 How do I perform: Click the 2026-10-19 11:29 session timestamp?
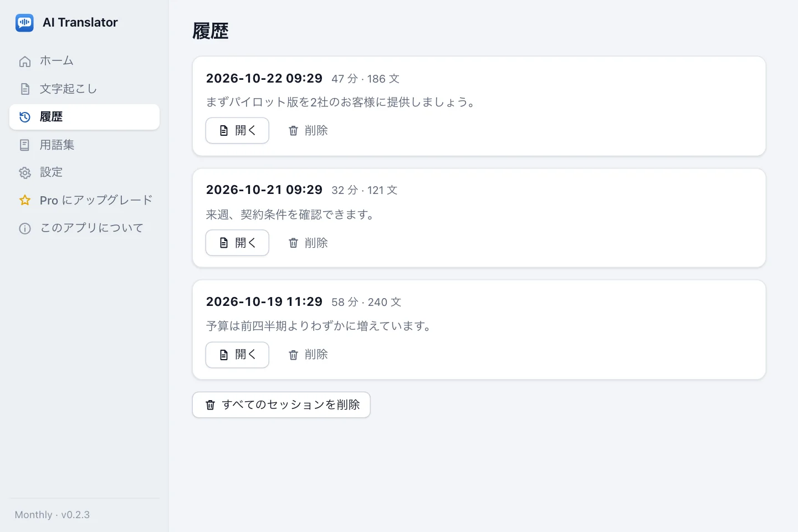[264, 302]
